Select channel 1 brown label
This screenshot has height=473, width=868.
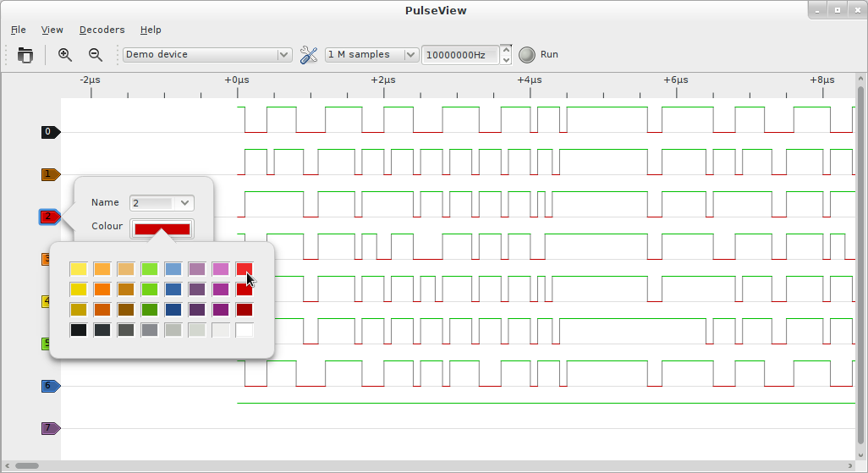(x=50, y=174)
